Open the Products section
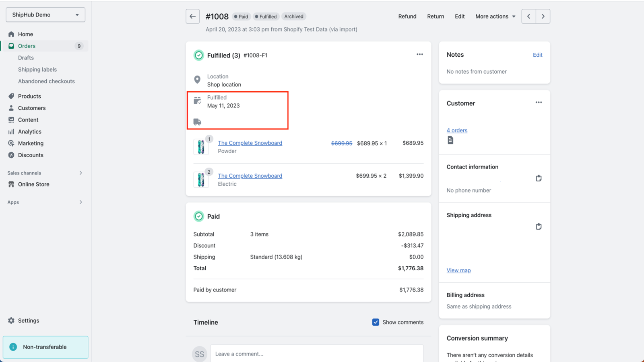The height and width of the screenshot is (362, 644). [x=29, y=96]
